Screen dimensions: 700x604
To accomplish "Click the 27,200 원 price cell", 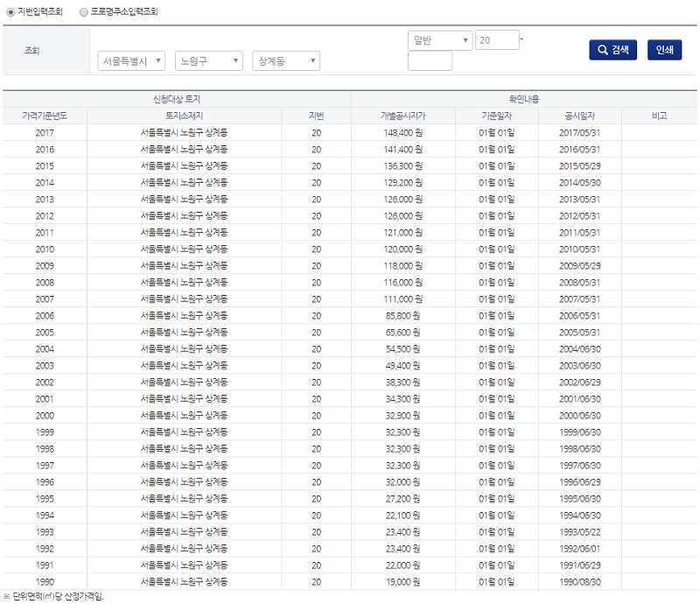I will pos(403,499).
